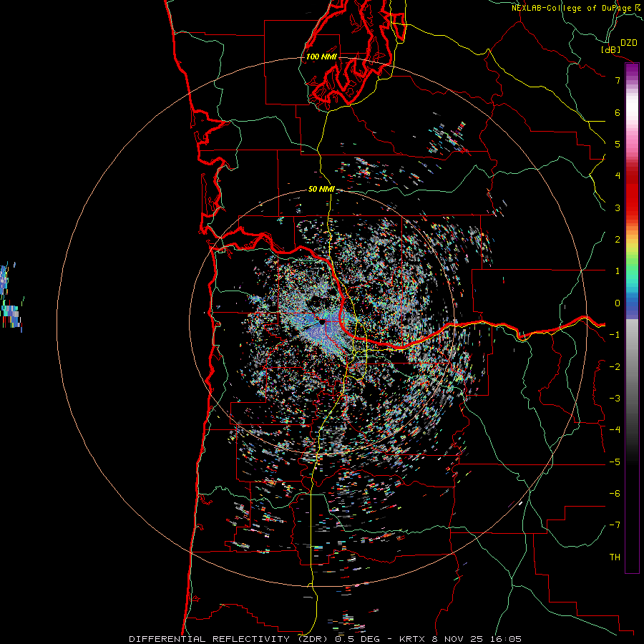Click the 100 NMI range ring label
Image resolution: width=644 pixels, height=644 pixels.
click(321, 57)
